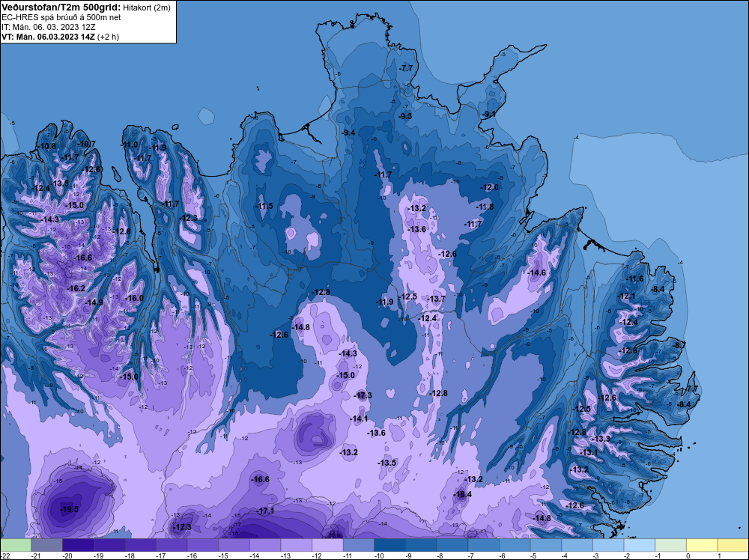
Task: Click the -13.3 temperature value on map
Action: [x=601, y=439]
